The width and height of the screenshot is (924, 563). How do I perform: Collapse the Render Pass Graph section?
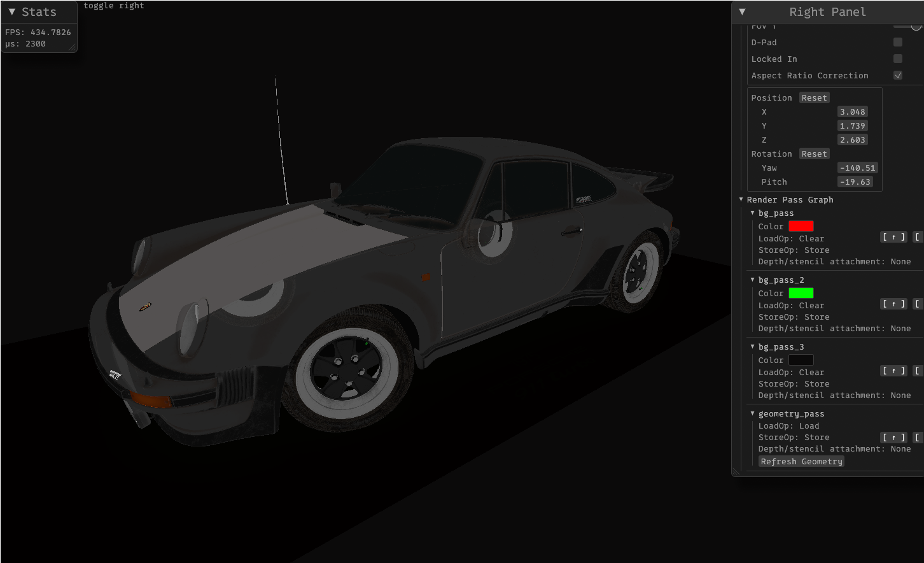tap(741, 199)
